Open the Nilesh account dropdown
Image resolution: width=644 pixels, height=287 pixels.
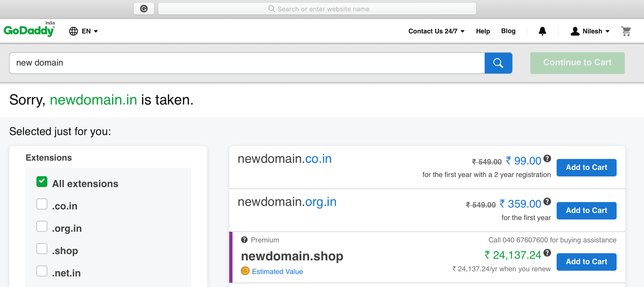pos(596,31)
